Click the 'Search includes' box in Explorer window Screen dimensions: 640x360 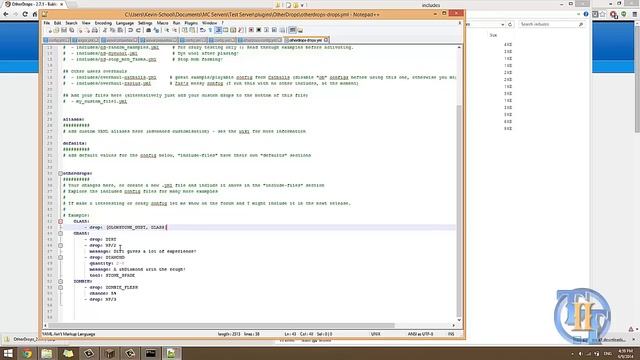click(x=552, y=24)
